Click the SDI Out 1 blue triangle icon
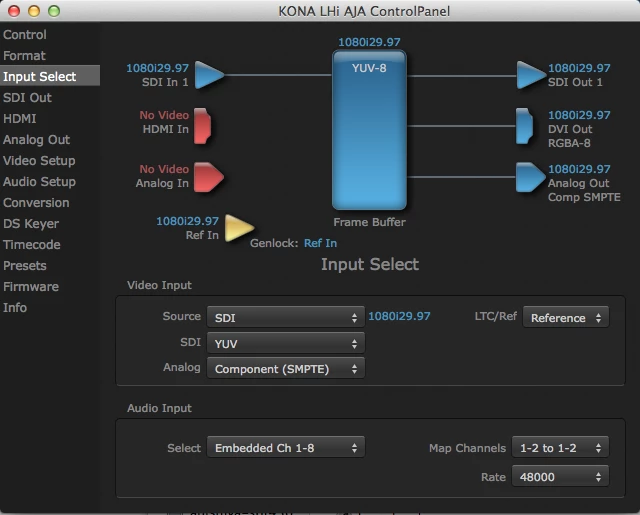Screen dimensions: 640x515 coord(531,75)
